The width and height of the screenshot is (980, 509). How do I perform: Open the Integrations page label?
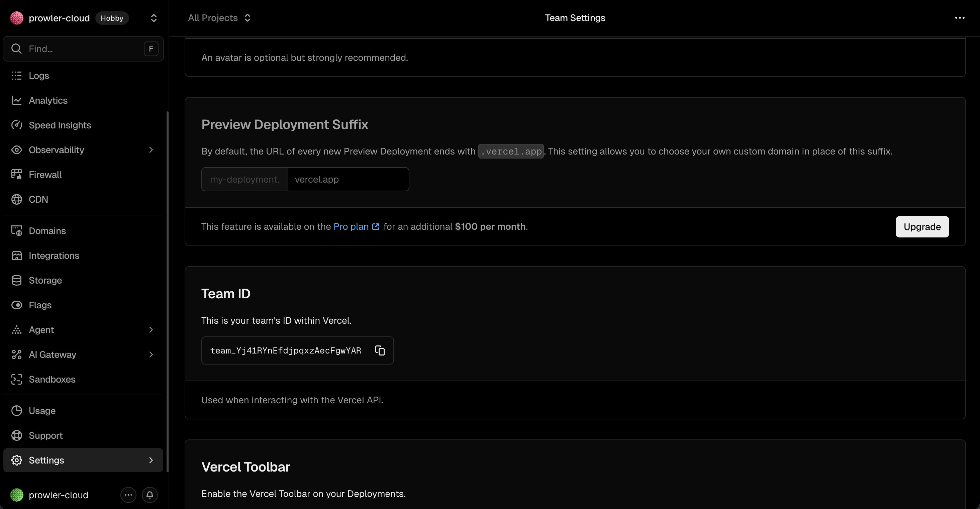tap(54, 256)
